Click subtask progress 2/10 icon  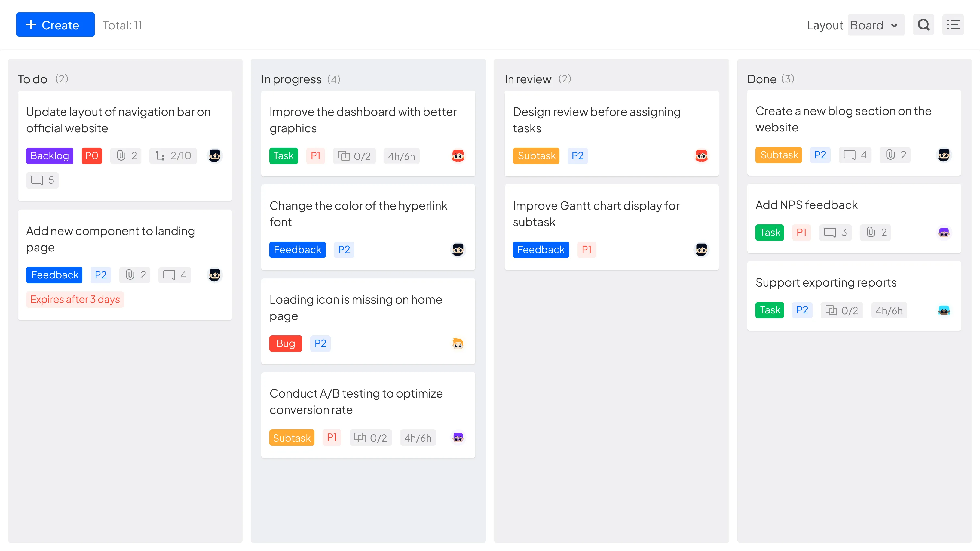pyautogui.click(x=160, y=156)
